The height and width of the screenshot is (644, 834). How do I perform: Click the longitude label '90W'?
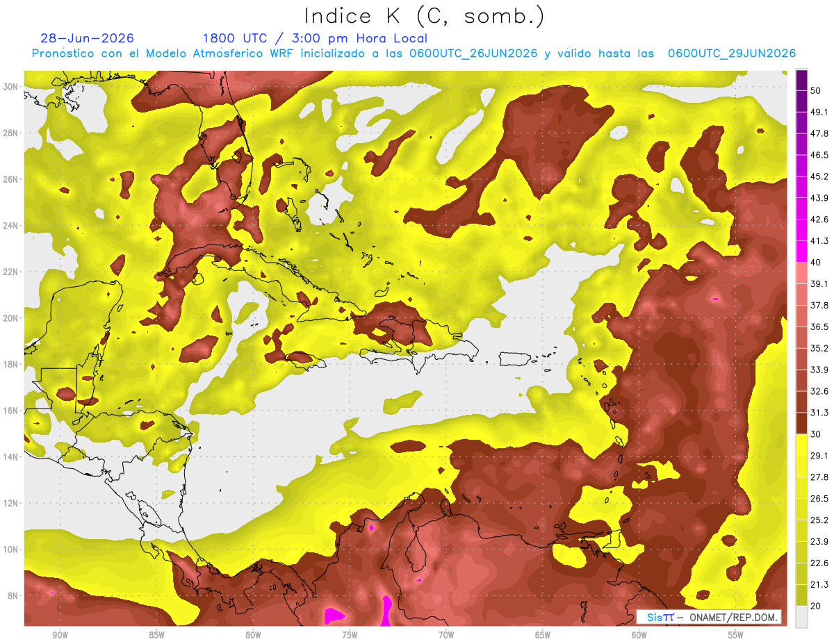point(60,635)
